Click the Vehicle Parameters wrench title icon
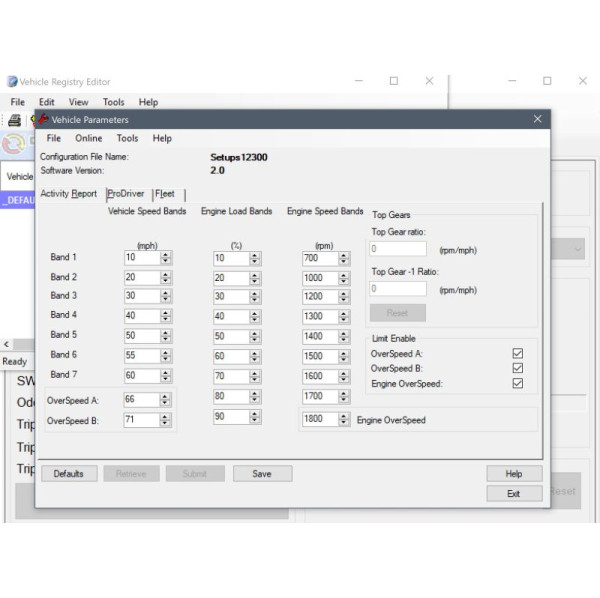Screen dimensions: 600x598 click(x=43, y=119)
